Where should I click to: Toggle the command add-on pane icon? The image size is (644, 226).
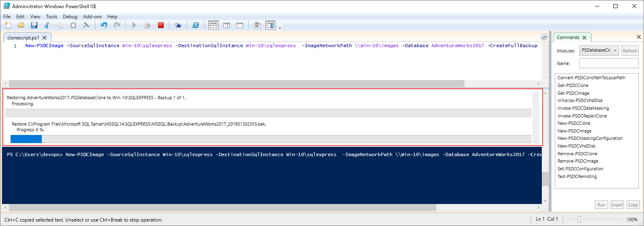coord(270,25)
